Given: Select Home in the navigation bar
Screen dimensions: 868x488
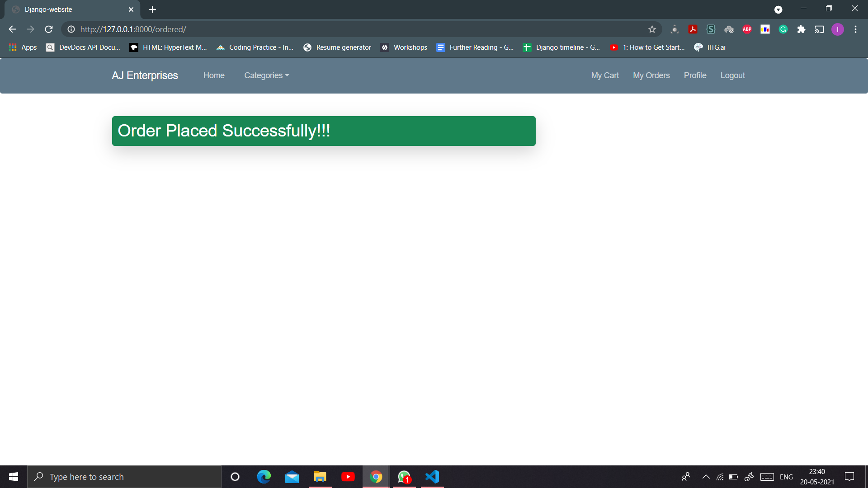Looking at the screenshot, I should pos(214,75).
